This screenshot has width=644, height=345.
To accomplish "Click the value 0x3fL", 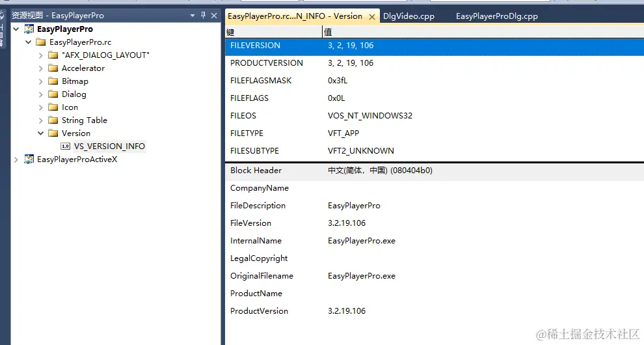I will tap(338, 81).
